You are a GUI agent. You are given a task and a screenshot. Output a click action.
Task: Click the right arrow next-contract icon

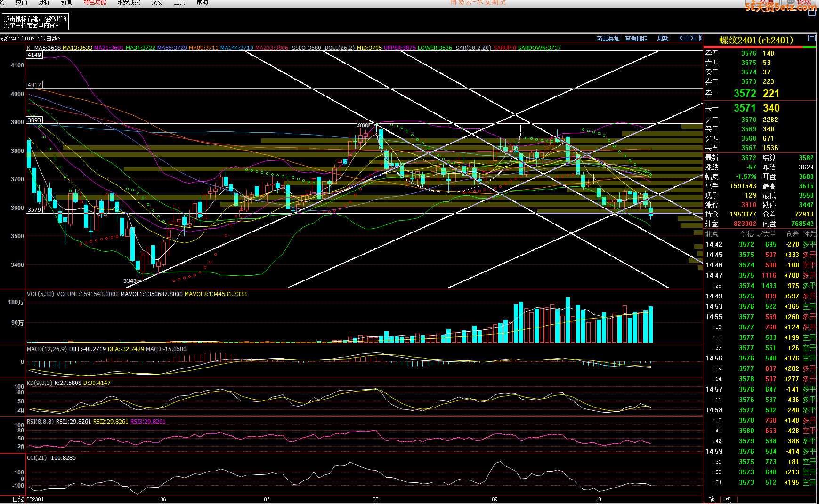pyautogui.click(x=690, y=38)
